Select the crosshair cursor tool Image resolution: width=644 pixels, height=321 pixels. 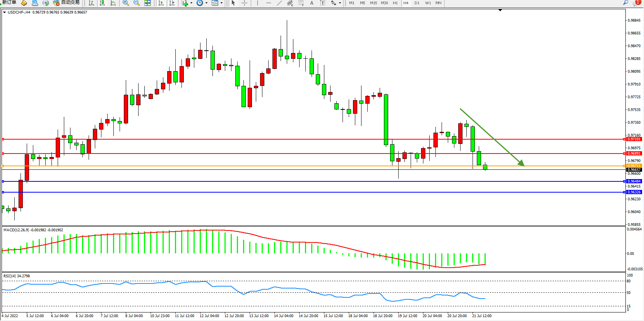pyautogui.click(x=244, y=3)
